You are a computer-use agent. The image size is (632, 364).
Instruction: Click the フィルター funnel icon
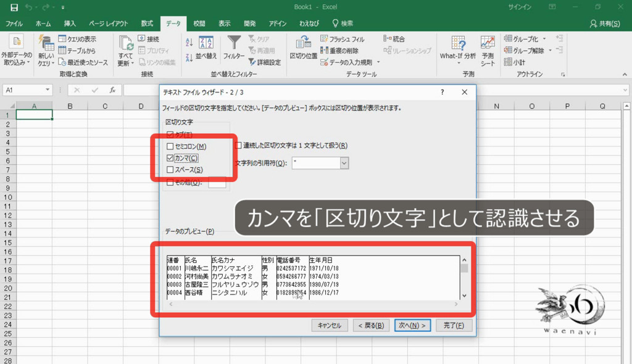point(234,43)
